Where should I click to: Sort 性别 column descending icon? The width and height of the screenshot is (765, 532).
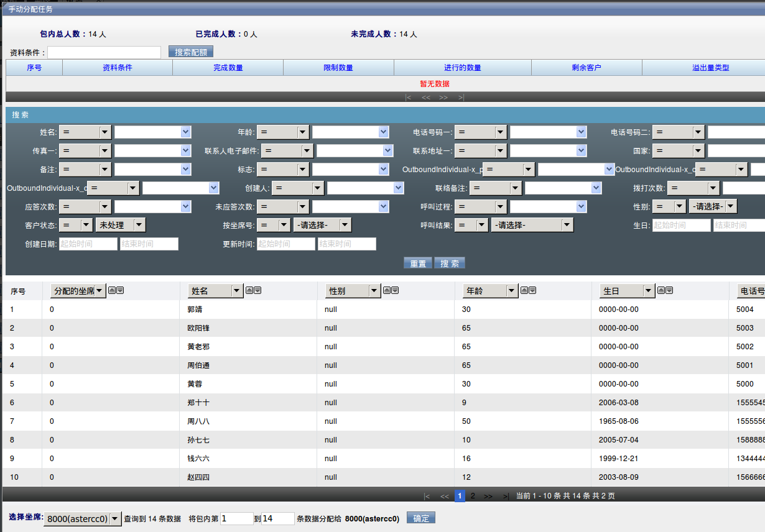coord(394,290)
